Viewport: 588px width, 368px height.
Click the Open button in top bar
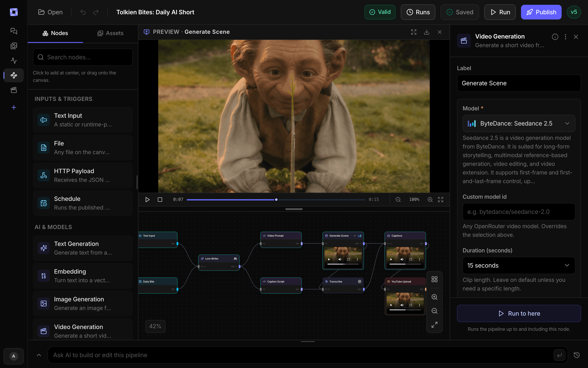pos(50,12)
